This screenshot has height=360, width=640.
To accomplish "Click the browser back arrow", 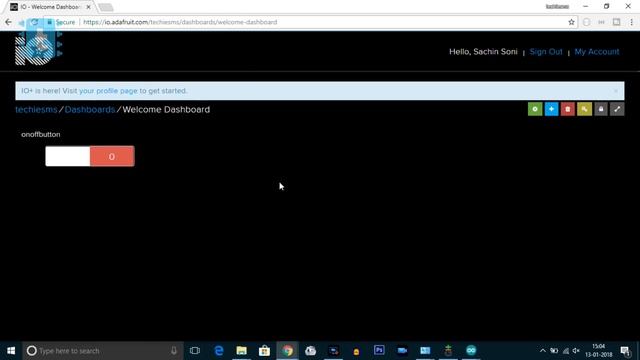I will point(9,22).
